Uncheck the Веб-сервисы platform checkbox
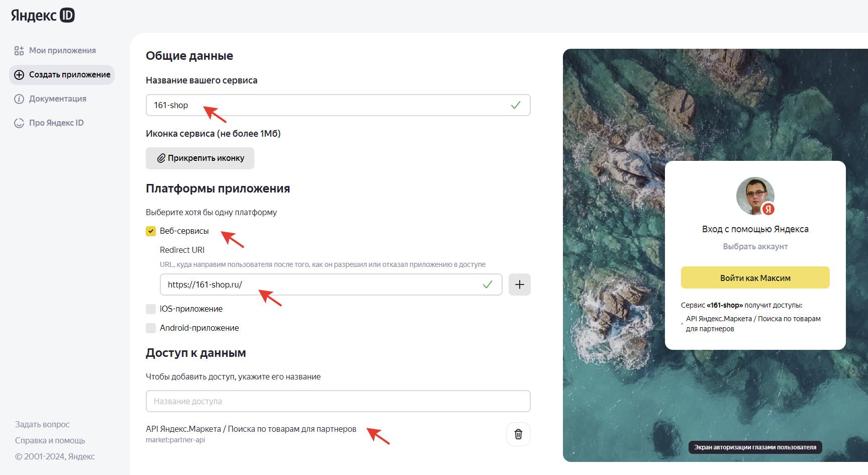The width and height of the screenshot is (868, 475). pyautogui.click(x=151, y=231)
